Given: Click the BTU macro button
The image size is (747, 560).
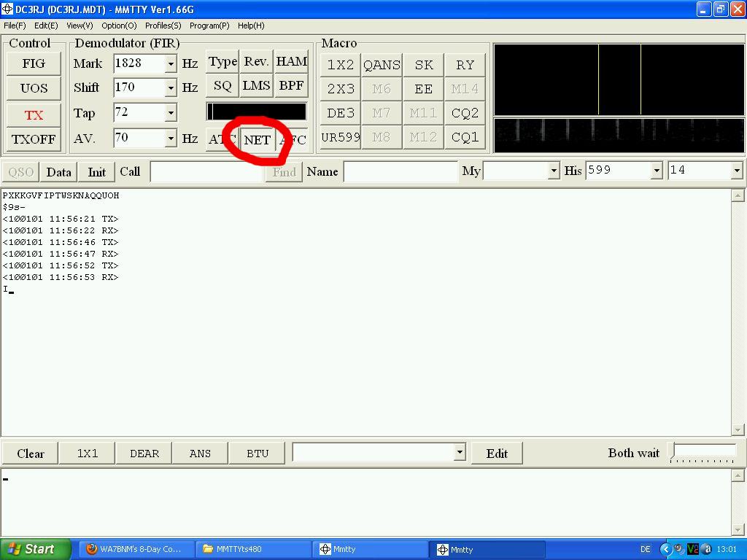Looking at the screenshot, I should pos(258,453).
